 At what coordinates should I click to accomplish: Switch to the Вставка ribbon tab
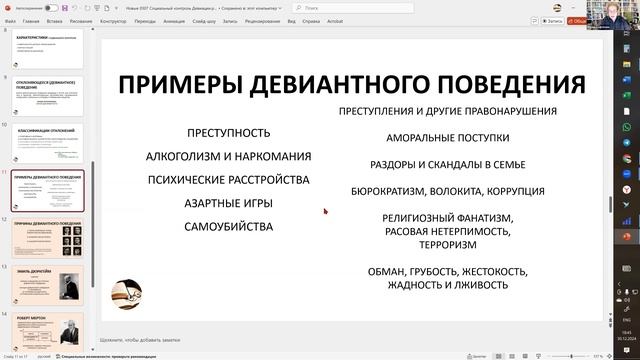(x=54, y=21)
